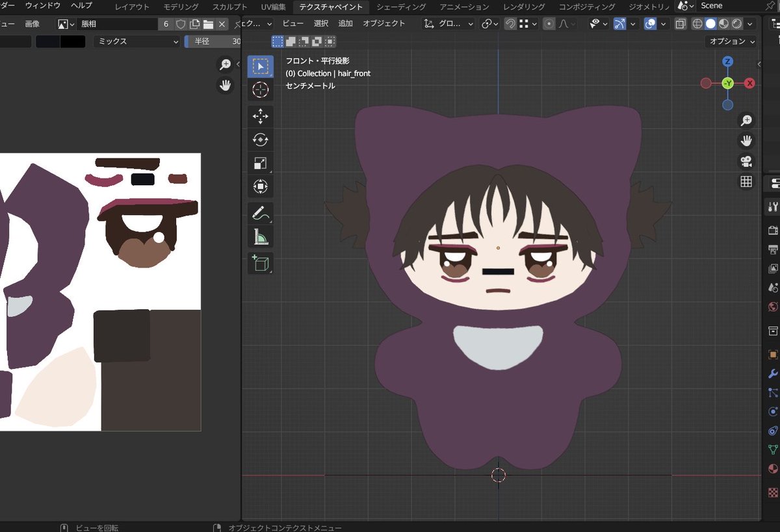Image resolution: width=780 pixels, height=532 pixels.
Task: Select the Rotate tool
Action: (260, 140)
